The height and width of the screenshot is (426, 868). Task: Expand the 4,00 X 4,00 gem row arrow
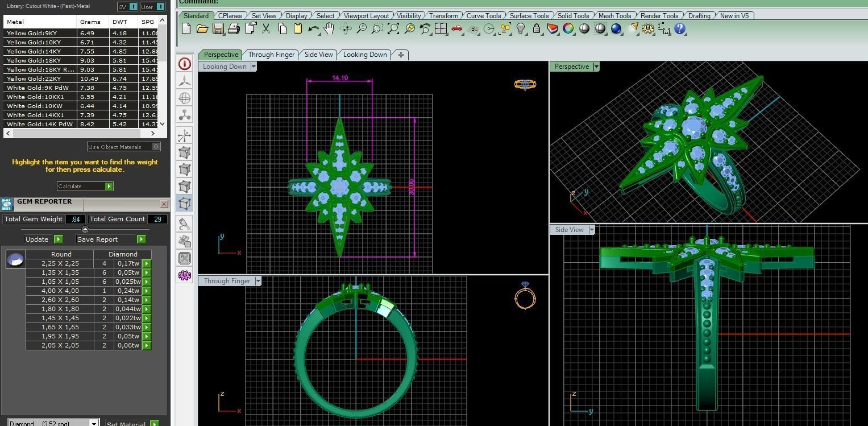[x=147, y=291]
